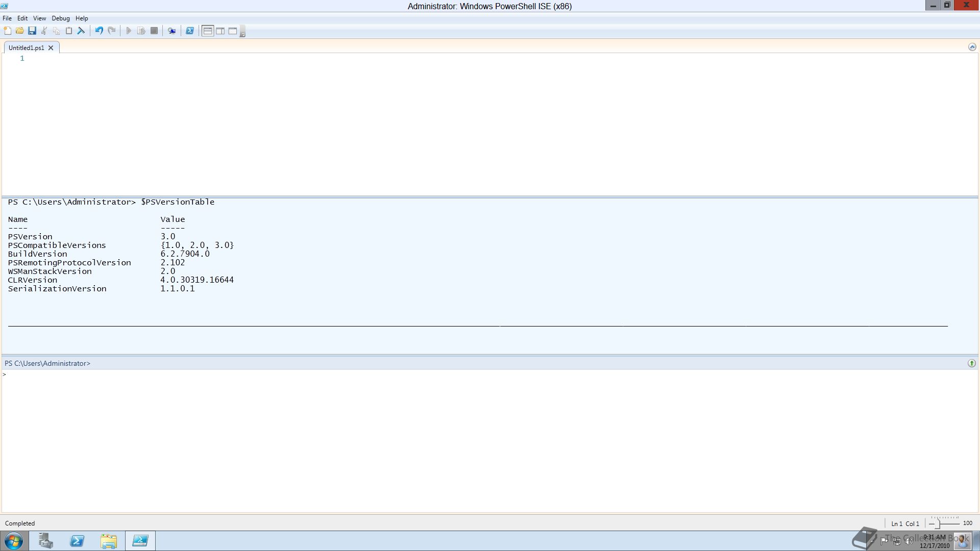This screenshot has width=980, height=551.
Task: Open a new remote PowerShell tab
Action: click(x=172, y=31)
